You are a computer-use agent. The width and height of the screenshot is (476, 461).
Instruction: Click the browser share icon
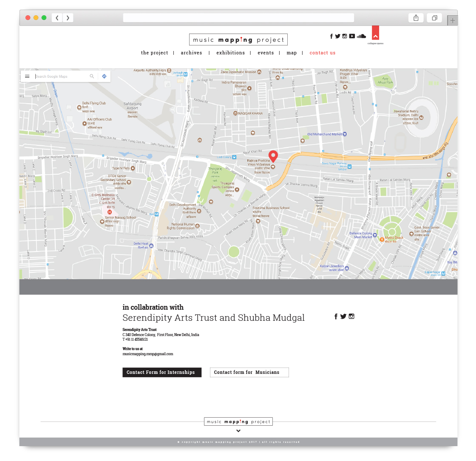tap(416, 18)
